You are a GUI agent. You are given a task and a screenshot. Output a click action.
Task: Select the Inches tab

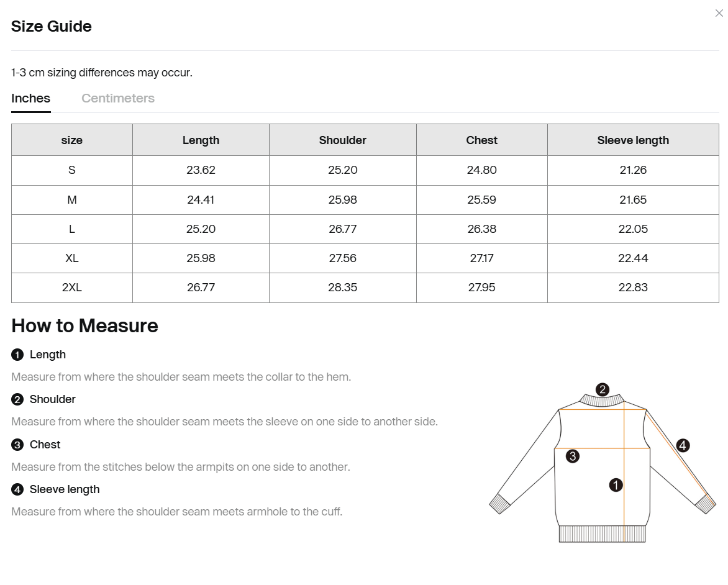[x=30, y=98]
